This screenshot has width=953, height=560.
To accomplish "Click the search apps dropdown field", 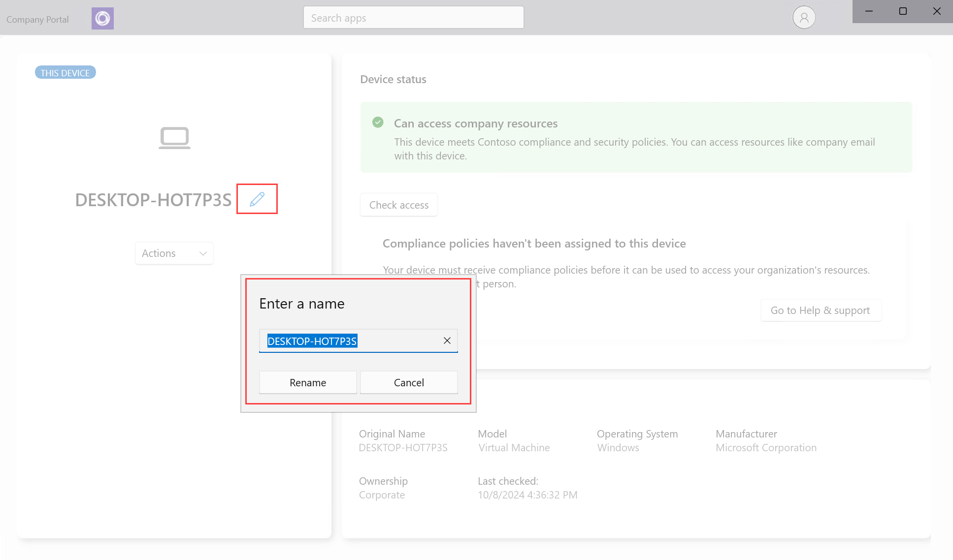I will click(414, 17).
